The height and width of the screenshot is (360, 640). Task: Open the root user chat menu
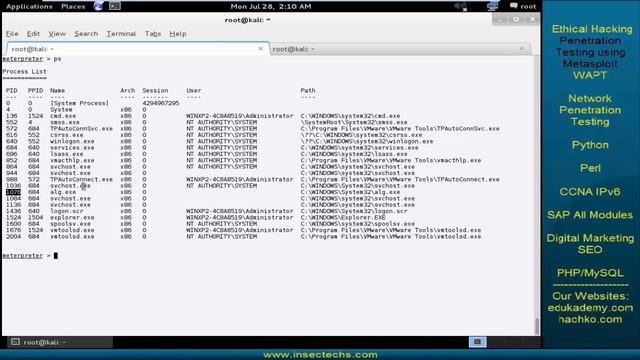[523, 6]
